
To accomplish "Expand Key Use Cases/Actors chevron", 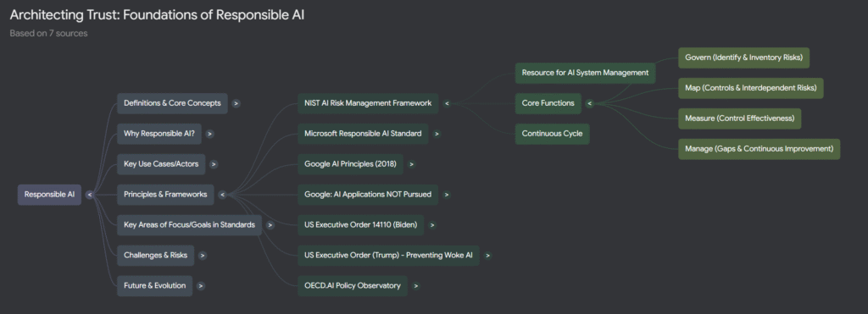I will [214, 164].
